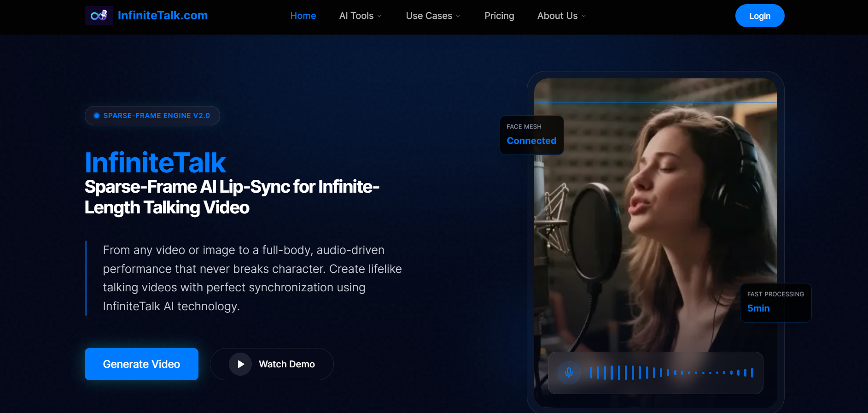This screenshot has width=868, height=413.
Task: Click the 'From any video or image' paragraph
Action: coord(252,278)
